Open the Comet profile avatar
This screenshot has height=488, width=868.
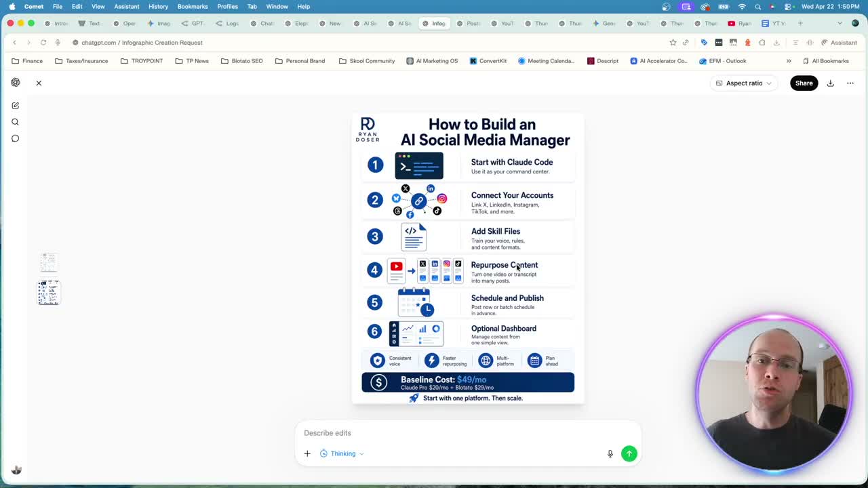click(x=855, y=23)
